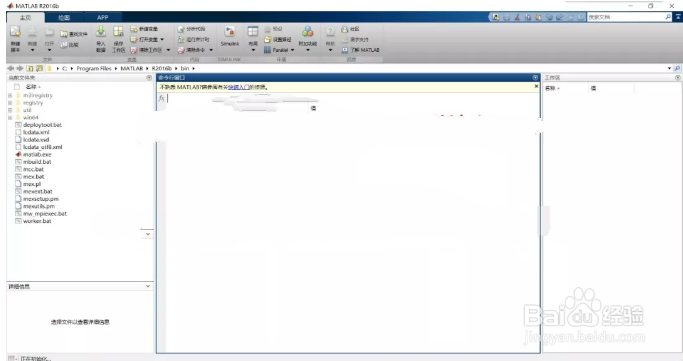683x361 pixels.
Task: Switch to the Plots (绘图) tab
Action: coord(64,17)
